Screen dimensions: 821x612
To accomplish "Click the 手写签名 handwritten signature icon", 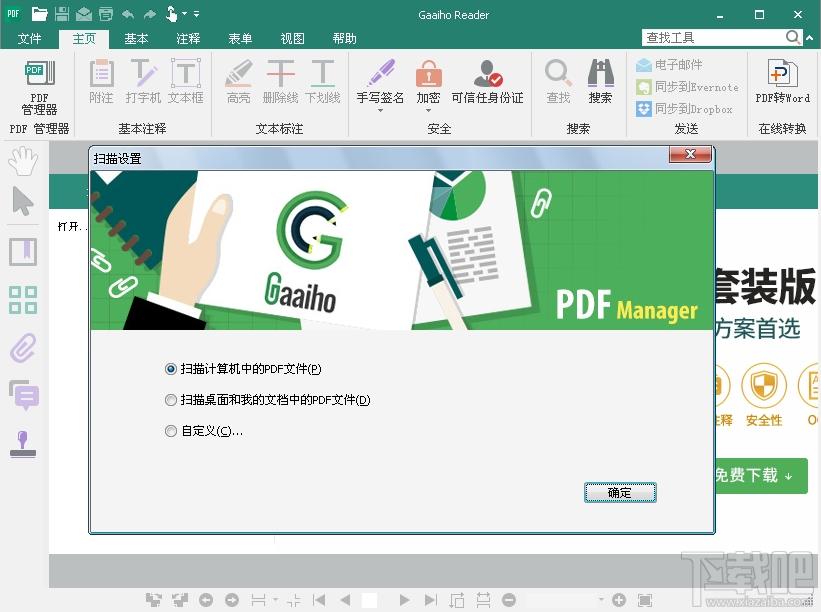I will (380, 73).
